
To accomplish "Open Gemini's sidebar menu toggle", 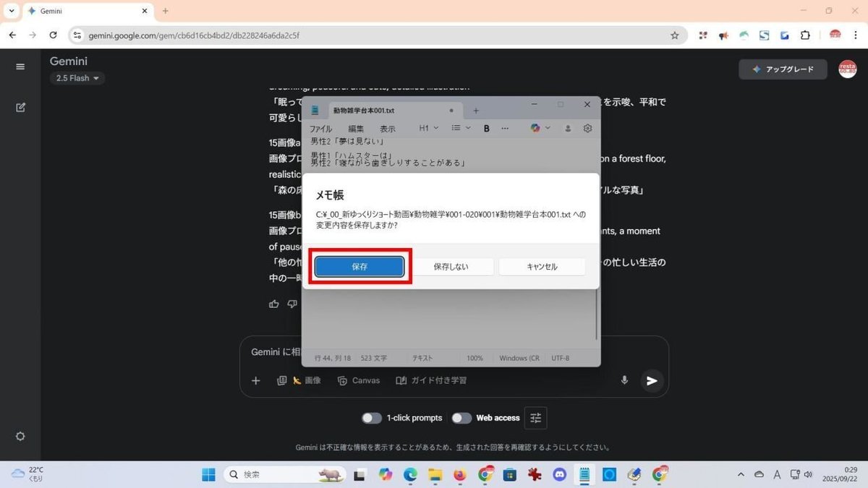I will [20, 66].
